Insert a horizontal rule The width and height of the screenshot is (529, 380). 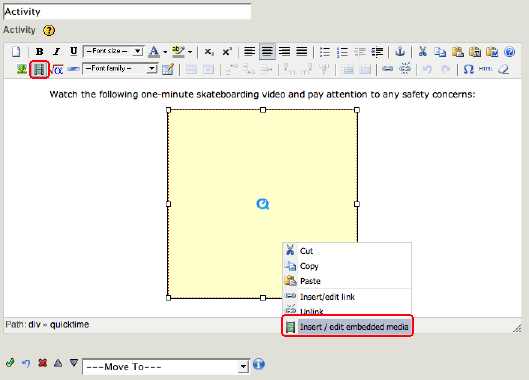pos(73,69)
